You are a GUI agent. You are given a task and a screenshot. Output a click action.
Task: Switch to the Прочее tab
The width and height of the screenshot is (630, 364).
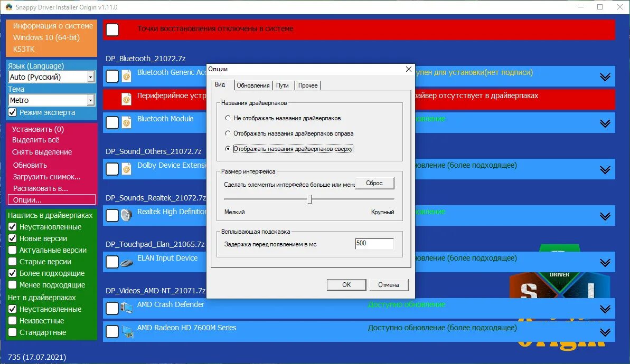point(308,85)
